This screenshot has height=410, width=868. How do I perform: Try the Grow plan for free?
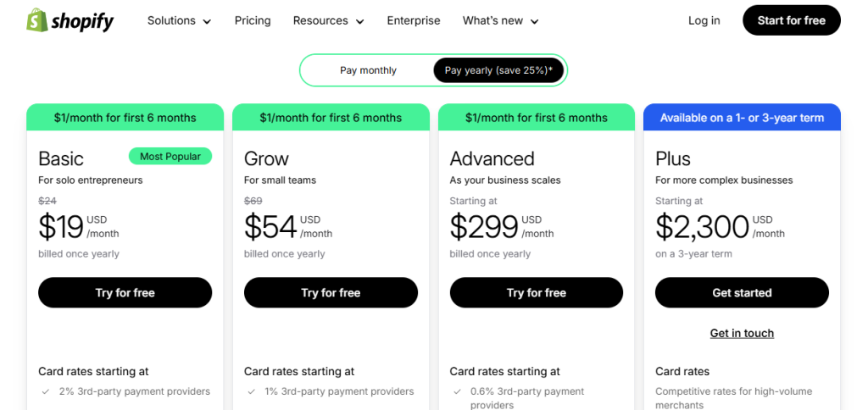pos(331,292)
